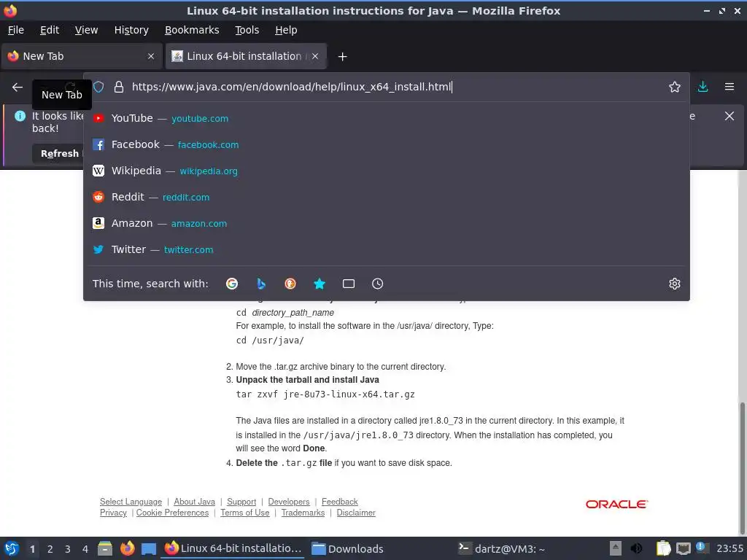Open search settings gear icon
This screenshot has height=560, width=747.
(675, 284)
